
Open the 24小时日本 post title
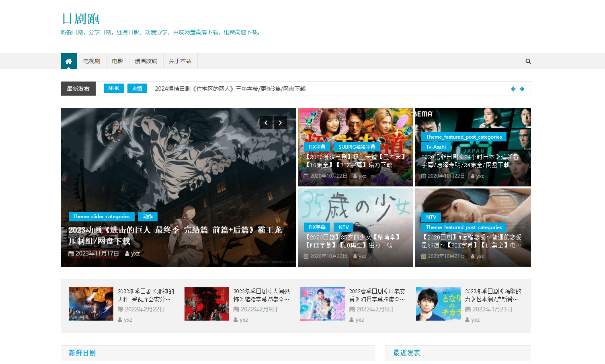point(470,161)
